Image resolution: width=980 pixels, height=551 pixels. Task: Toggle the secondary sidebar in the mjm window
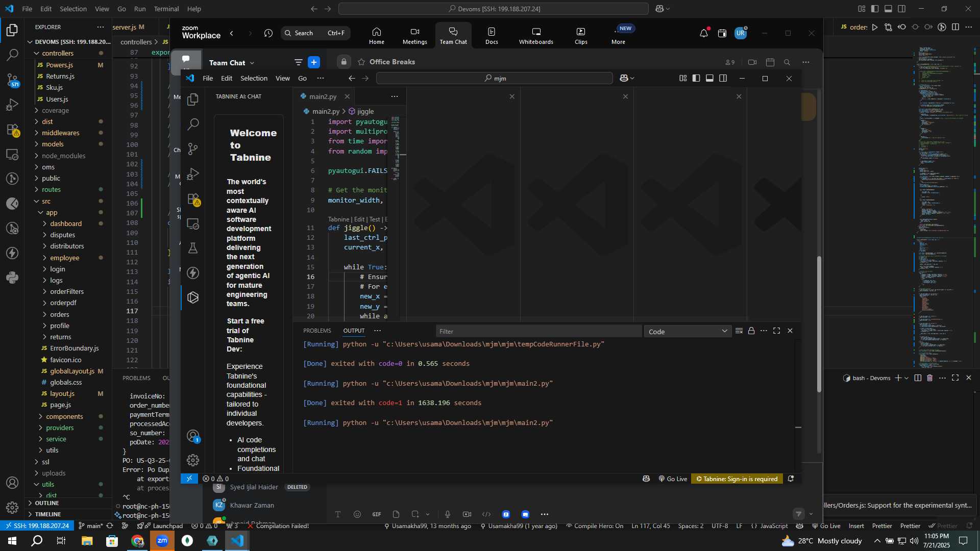click(723, 78)
